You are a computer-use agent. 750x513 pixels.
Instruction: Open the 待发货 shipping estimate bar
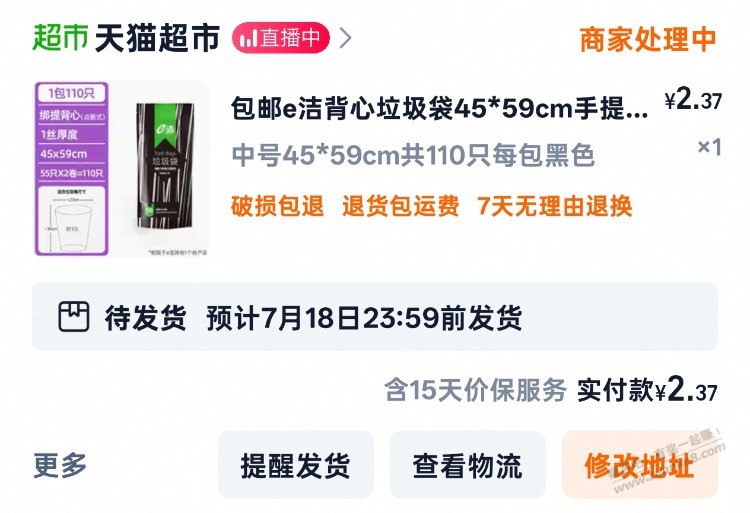[375, 317]
